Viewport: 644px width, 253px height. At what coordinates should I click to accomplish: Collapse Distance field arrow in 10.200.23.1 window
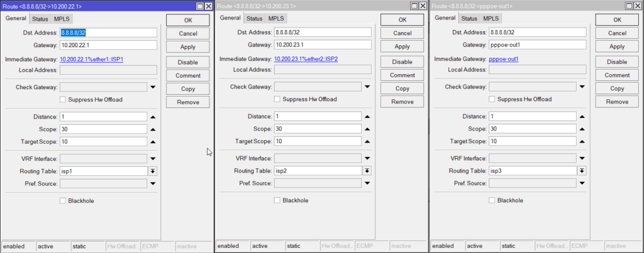click(367, 117)
